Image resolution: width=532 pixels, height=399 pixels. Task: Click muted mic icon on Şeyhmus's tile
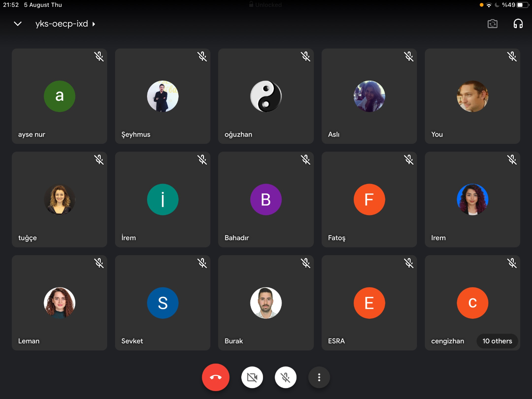pyautogui.click(x=202, y=57)
